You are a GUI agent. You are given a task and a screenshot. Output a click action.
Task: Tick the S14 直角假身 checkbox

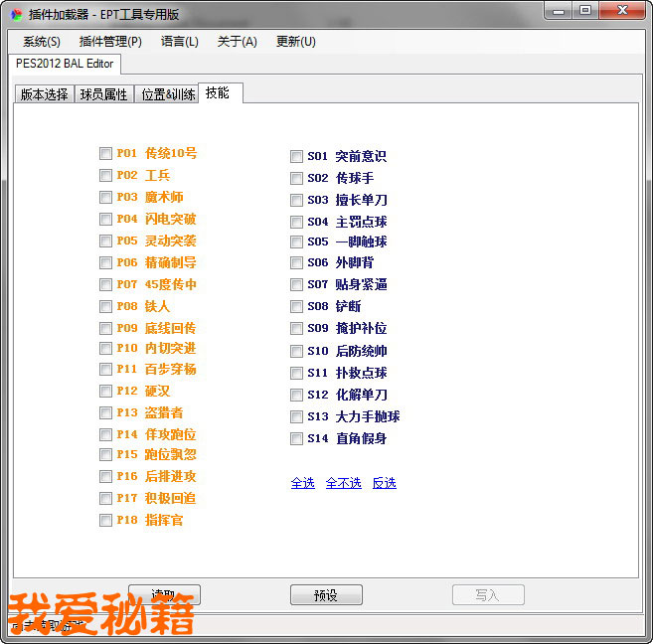click(296, 438)
